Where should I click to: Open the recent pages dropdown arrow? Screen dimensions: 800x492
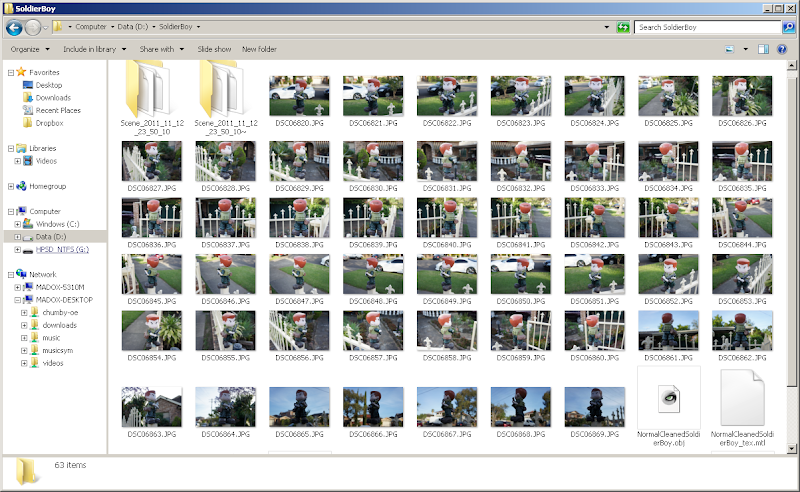[x=45, y=28]
